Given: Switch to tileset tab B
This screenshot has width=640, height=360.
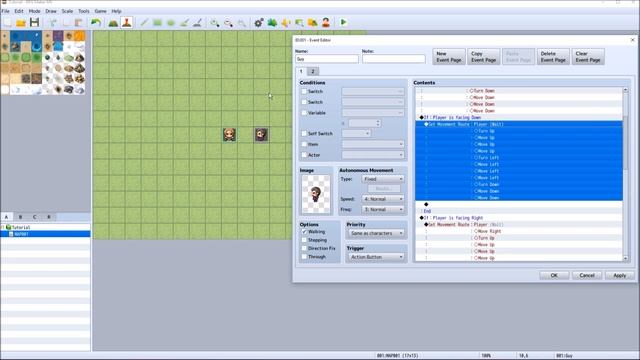Looking at the screenshot, I should [x=20, y=217].
